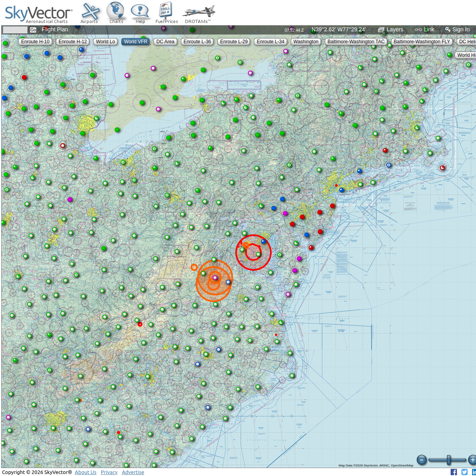476x476 pixels.
Task: Select the Baltimore-Washington TAC chart
Action: point(356,42)
